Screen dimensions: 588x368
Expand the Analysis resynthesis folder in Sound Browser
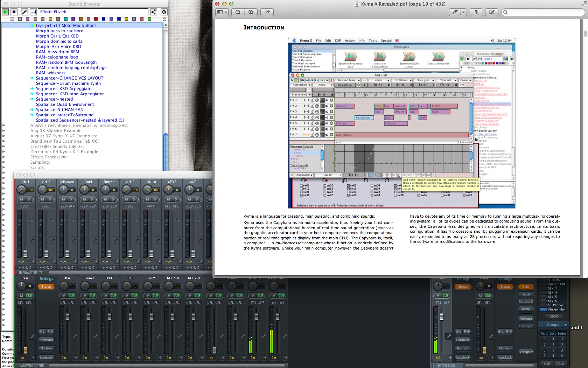[x=4, y=125]
